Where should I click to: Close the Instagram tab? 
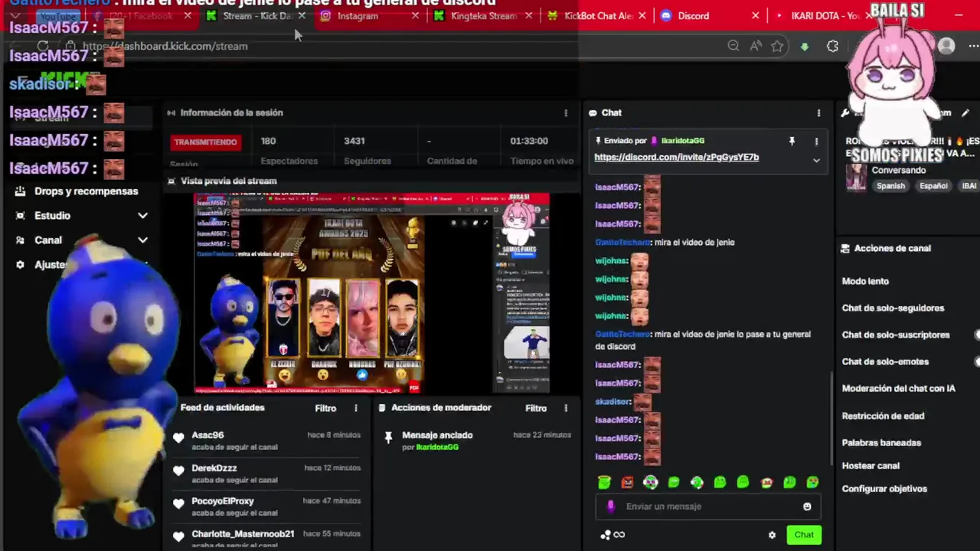point(416,15)
